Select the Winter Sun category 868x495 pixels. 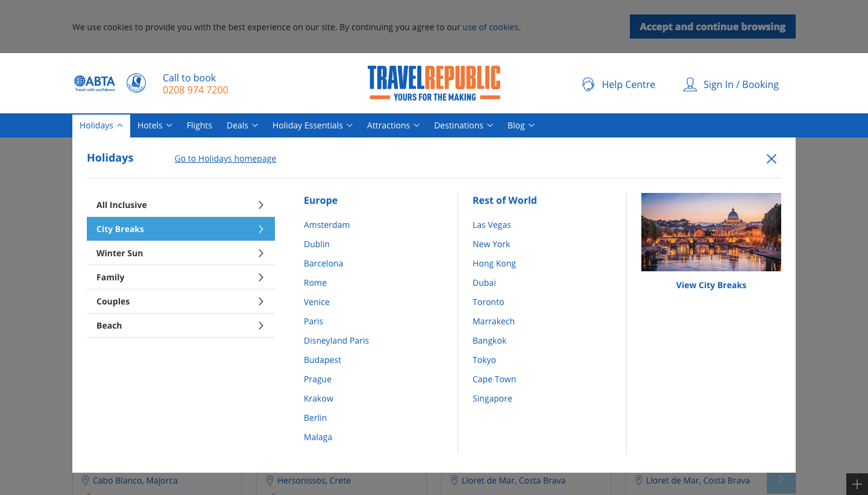point(181,253)
